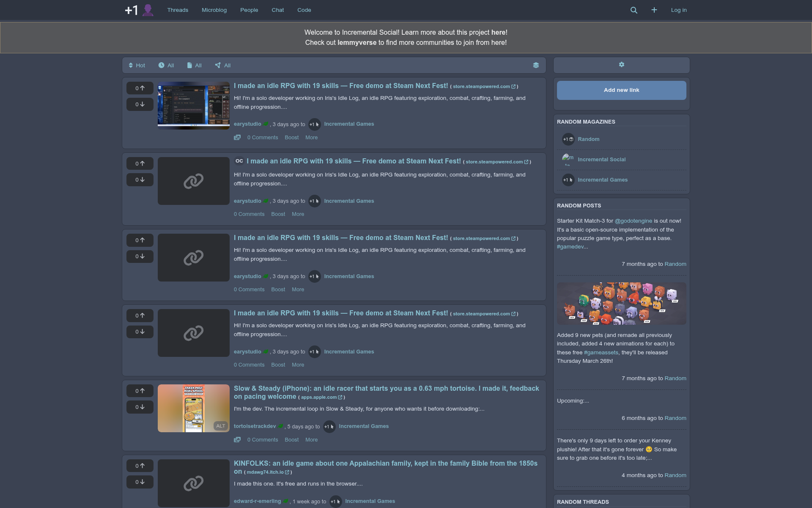
Task: Upvote the first idle RPG post
Action: coord(140,88)
